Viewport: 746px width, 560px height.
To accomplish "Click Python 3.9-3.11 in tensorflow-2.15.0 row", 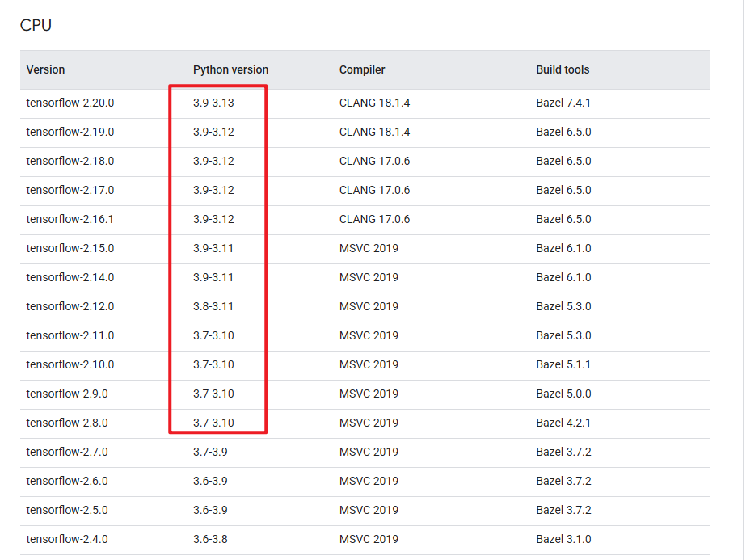I will (213, 248).
